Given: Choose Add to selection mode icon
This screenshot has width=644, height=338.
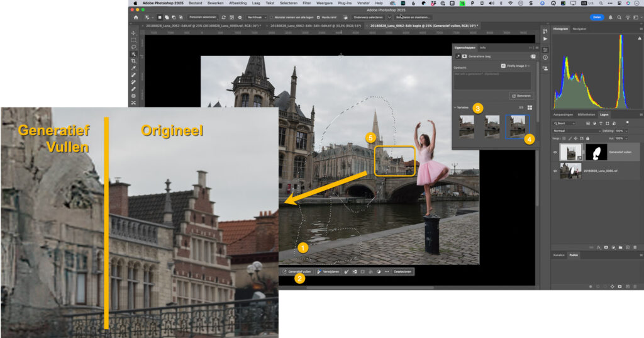Looking at the screenshot, I should 167,17.
